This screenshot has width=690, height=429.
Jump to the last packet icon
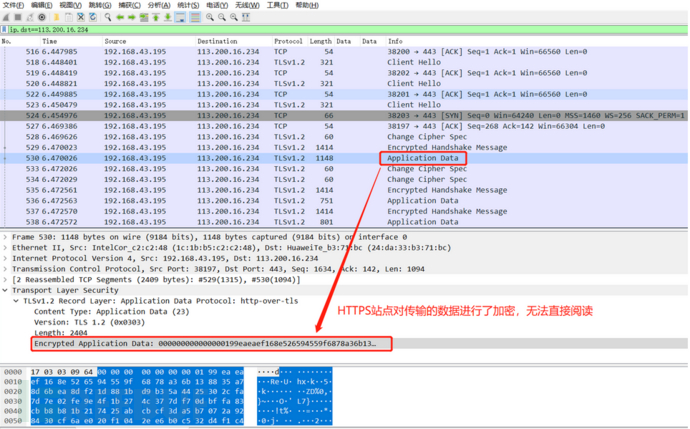tap(168, 17)
